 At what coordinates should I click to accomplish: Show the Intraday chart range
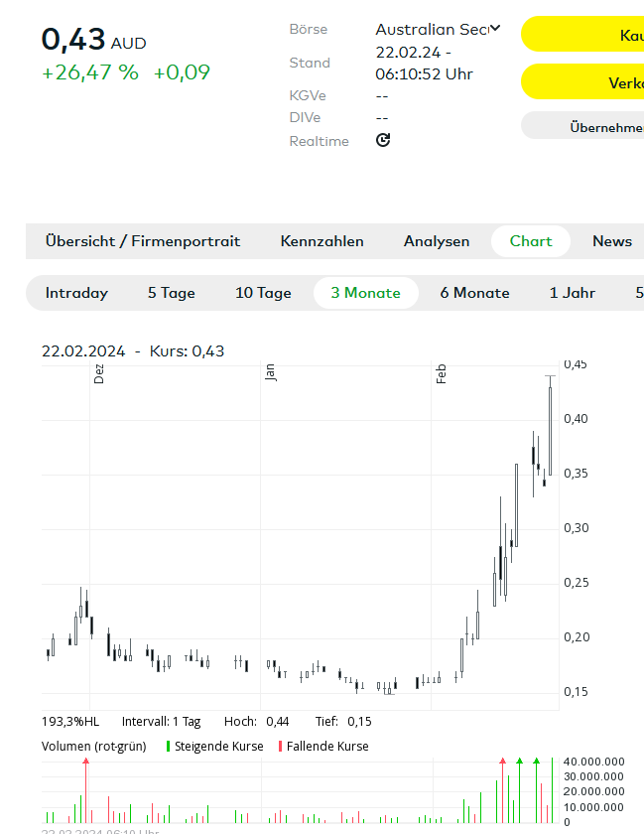click(76, 293)
